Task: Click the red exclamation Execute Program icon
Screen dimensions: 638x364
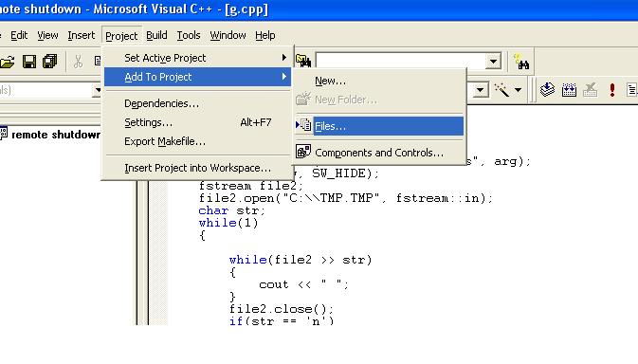Action: click(612, 89)
